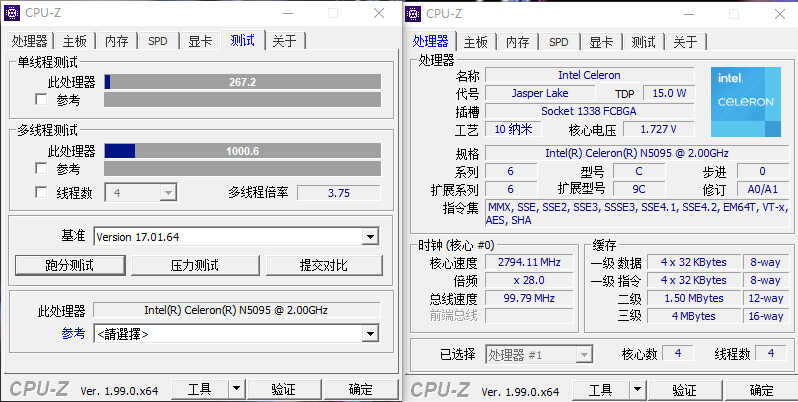Screen dimensions: 798x402
Task: Switch to 显卡 tab in left window
Action: (200, 41)
